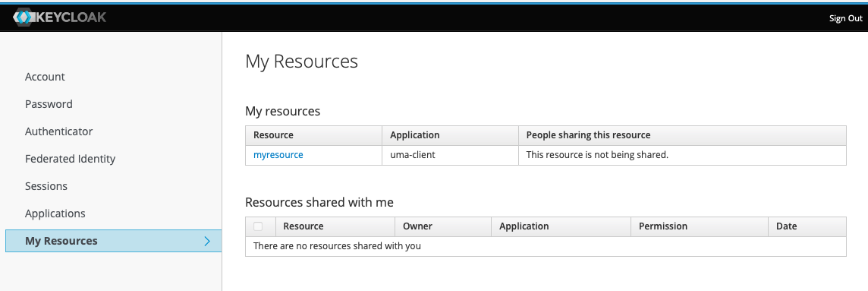
Task: Select the My Resources sidebar item
Action: [x=114, y=241]
